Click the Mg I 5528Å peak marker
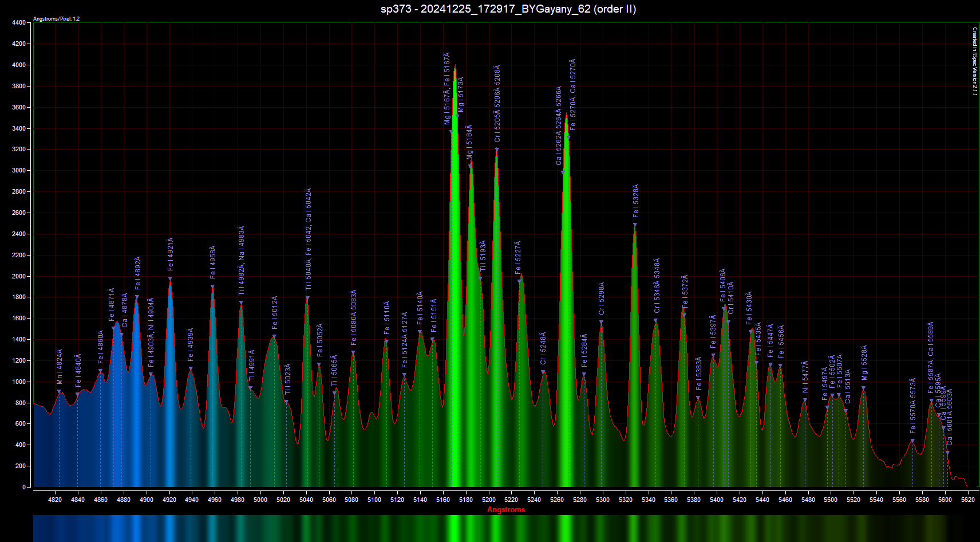The image size is (980, 542). tap(863, 388)
